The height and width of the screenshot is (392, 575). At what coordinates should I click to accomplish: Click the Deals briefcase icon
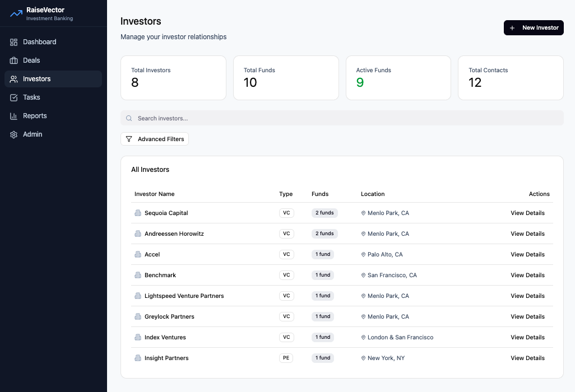[13, 60]
